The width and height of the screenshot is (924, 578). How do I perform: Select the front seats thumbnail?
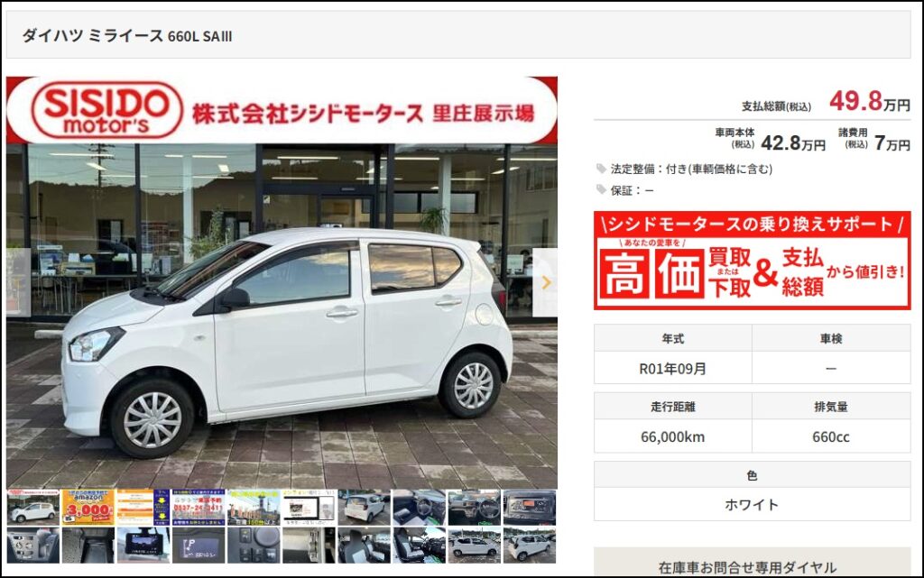(365, 545)
